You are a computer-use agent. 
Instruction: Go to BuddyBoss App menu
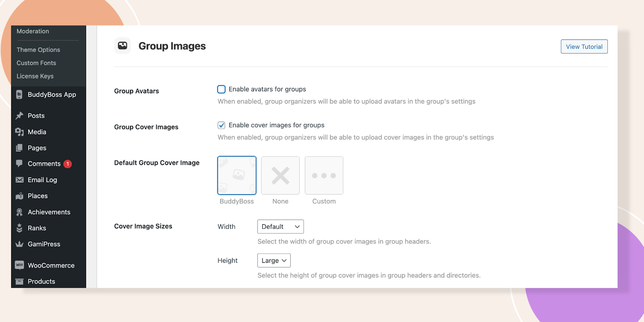pyautogui.click(x=52, y=95)
